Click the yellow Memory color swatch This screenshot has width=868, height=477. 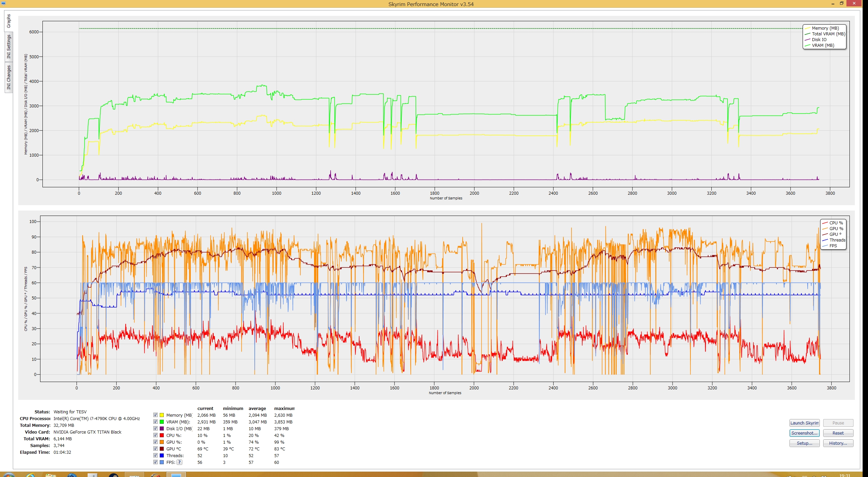click(x=162, y=415)
